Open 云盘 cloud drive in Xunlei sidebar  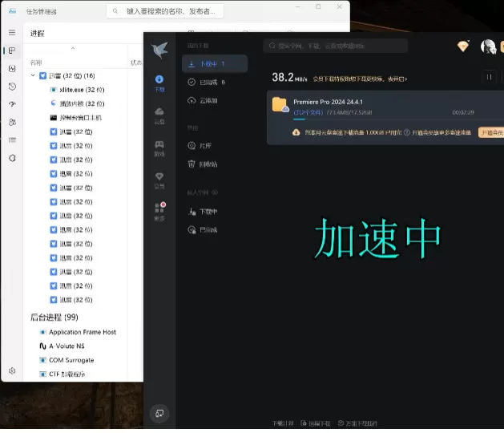pyautogui.click(x=159, y=115)
